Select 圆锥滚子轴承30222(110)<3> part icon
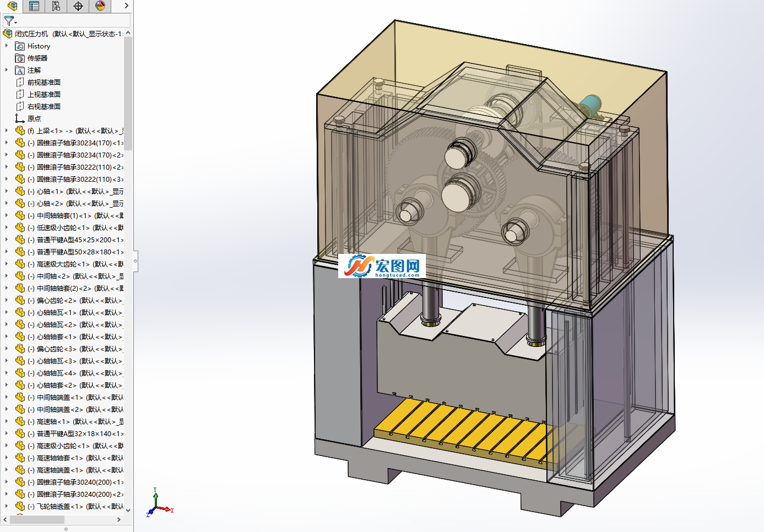 [20, 180]
